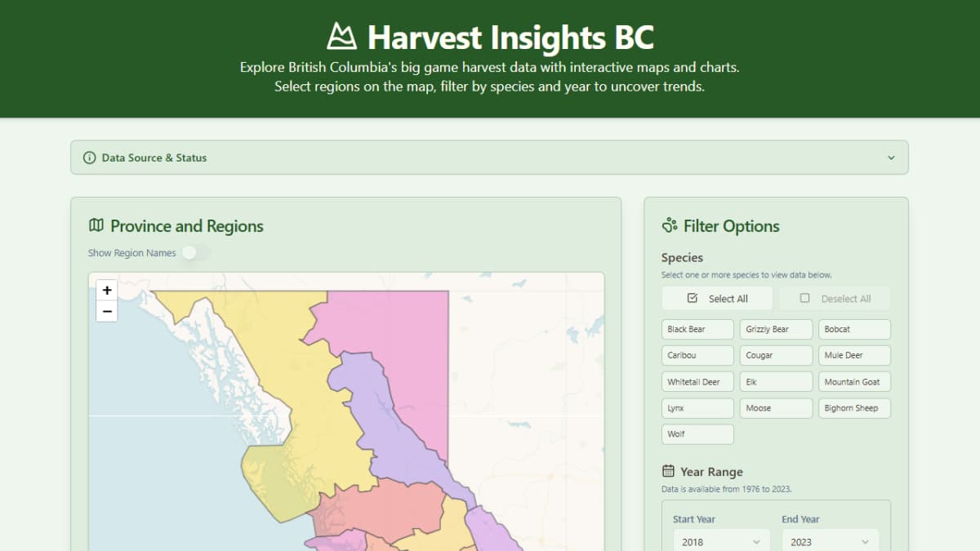Select the Black Bear species filter
The height and width of the screenshot is (551, 980).
point(697,330)
